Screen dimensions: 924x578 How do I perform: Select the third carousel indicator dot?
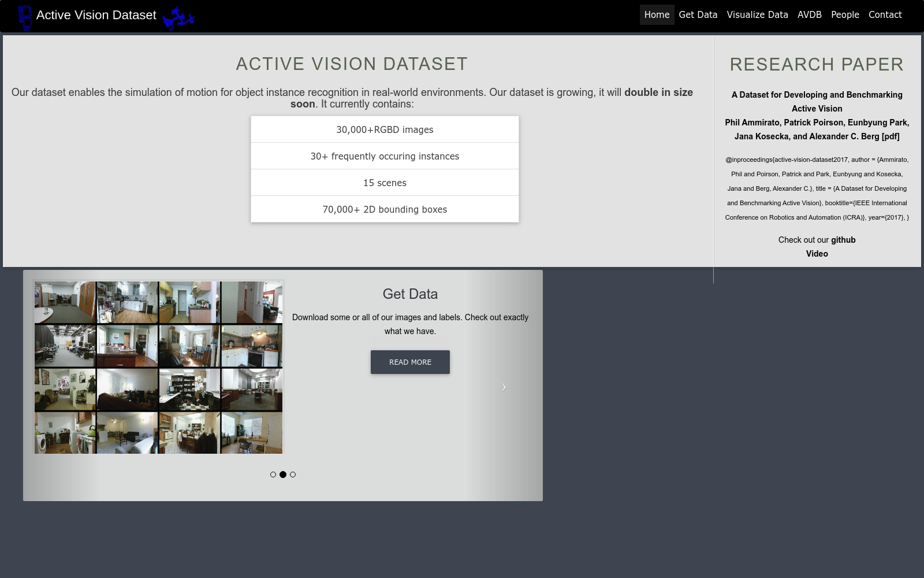293,475
